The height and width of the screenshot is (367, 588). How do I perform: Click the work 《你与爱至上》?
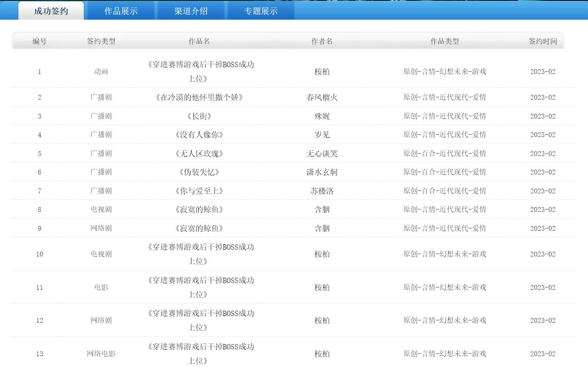[x=199, y=191]
